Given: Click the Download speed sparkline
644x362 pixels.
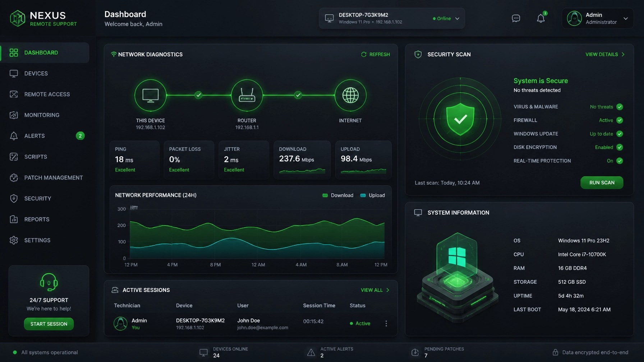Looking at the screenshot, I should (302, 171).
